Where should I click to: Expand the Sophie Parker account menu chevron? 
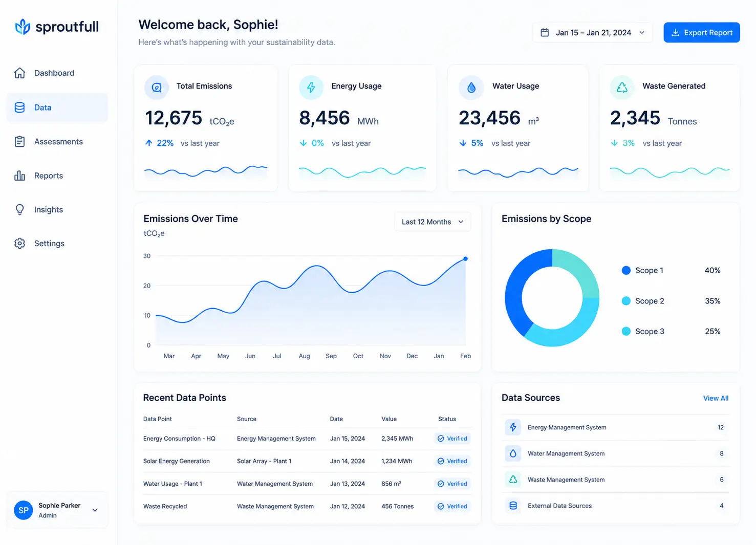pyautogui.click(x=95, y=510)
